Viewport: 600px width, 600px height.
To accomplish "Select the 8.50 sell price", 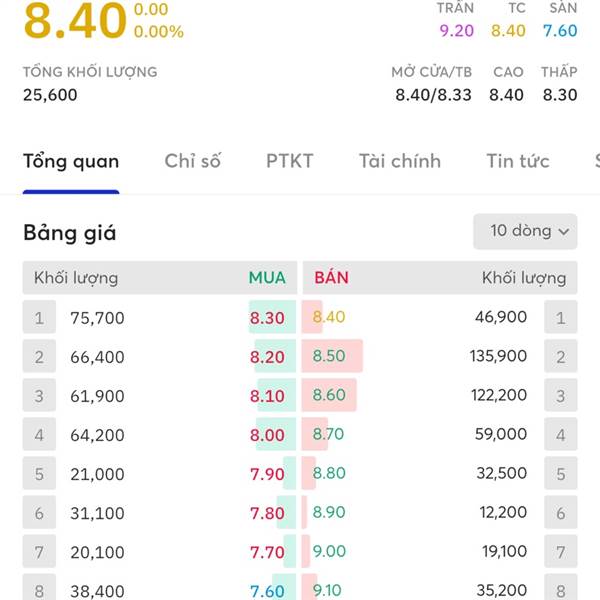I will [329, 357].
